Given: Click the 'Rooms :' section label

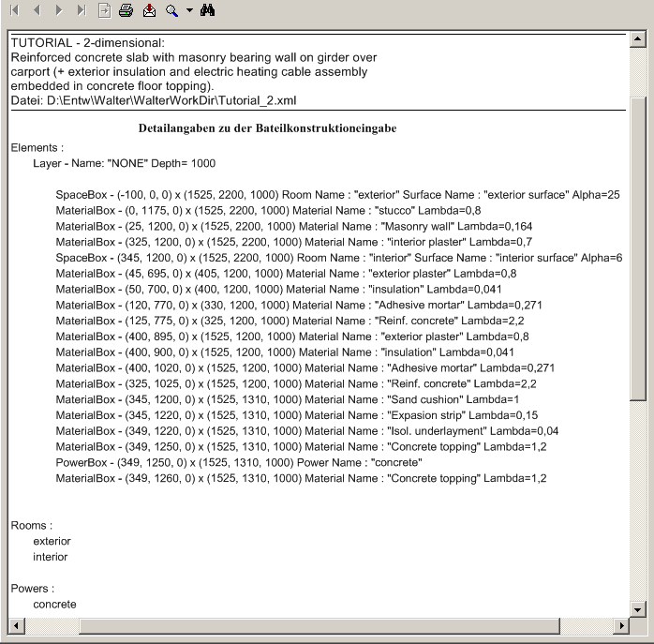Looking at the screenshot, I should pos(32,526).
